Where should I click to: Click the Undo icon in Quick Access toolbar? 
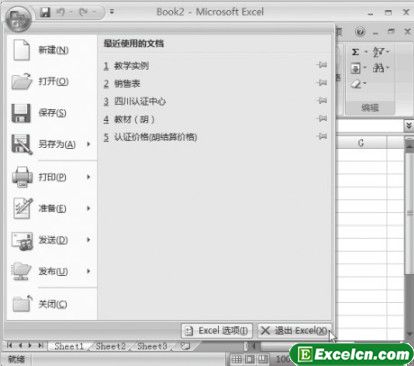point(61,12)
